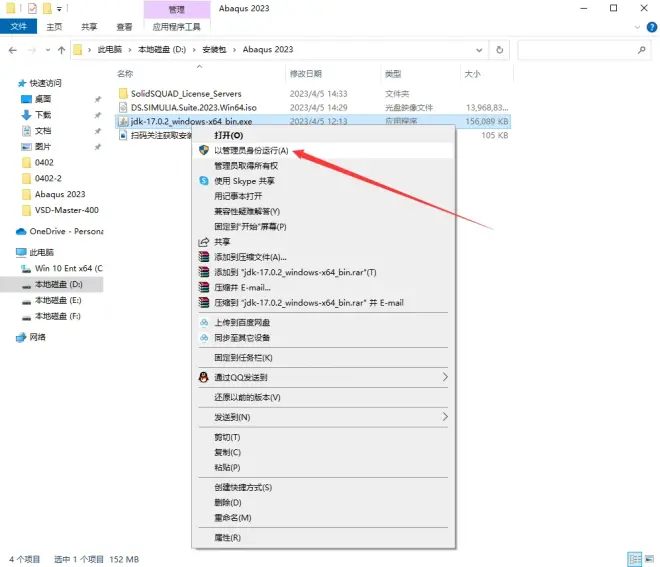
Task: Switch to the 主页 ribbon tab
Action: [54, 27]
